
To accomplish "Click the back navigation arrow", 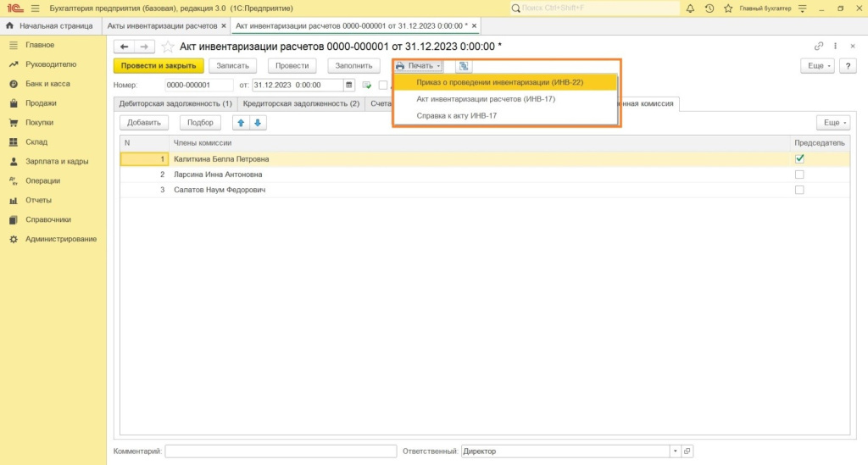I will point(125,47).
